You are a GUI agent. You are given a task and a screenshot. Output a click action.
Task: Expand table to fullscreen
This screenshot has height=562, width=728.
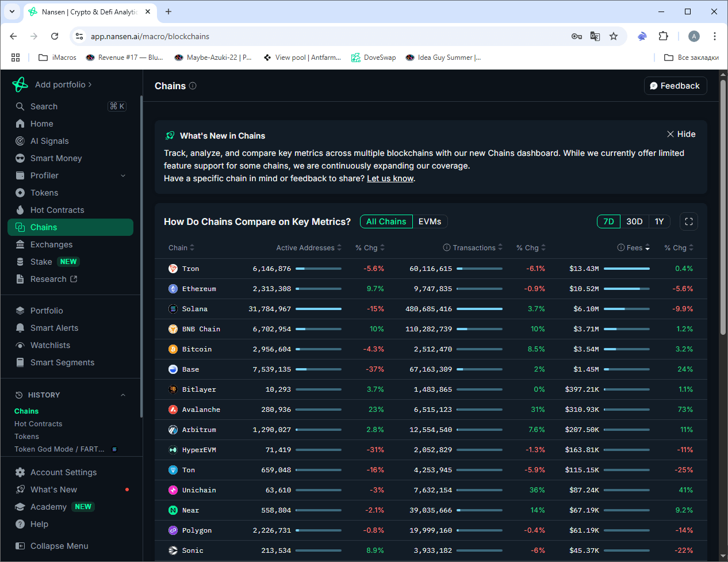click(x=689, y=221)
